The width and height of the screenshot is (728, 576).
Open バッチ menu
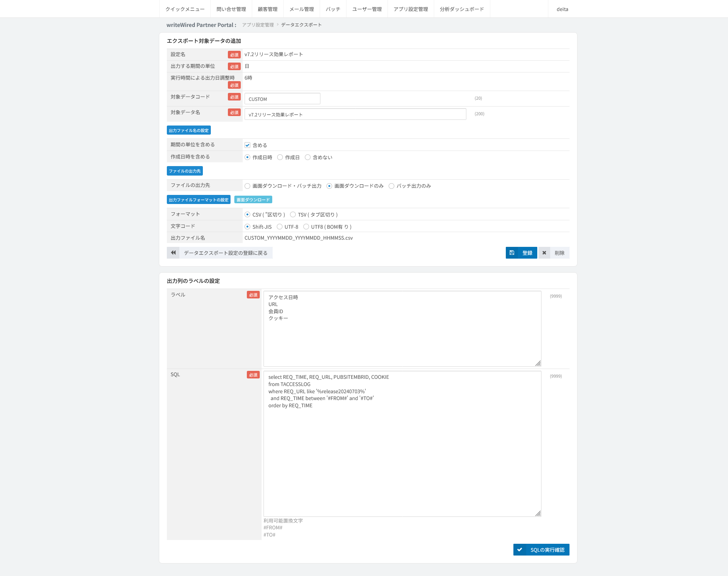pos(333,9)
